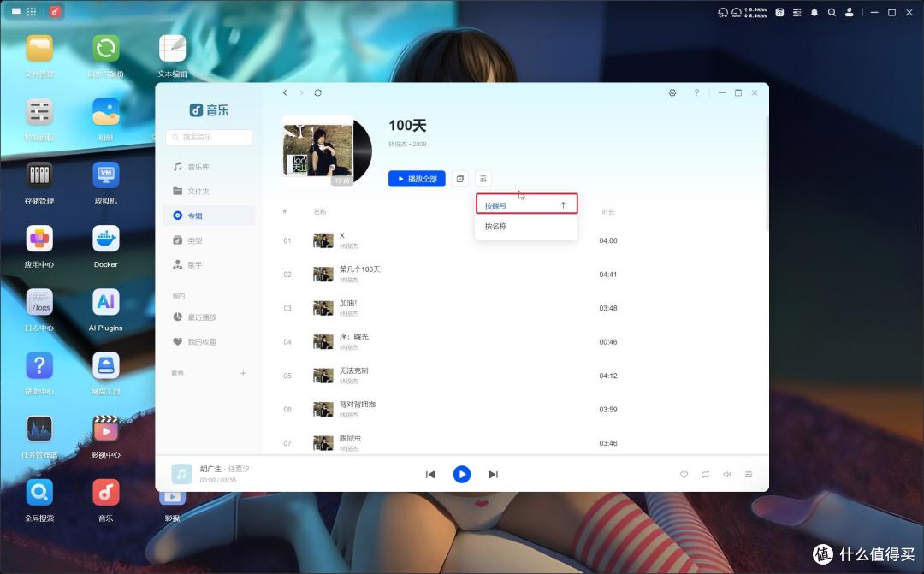Open music app help question mark
924x574 pixels.
pos(696,93)
